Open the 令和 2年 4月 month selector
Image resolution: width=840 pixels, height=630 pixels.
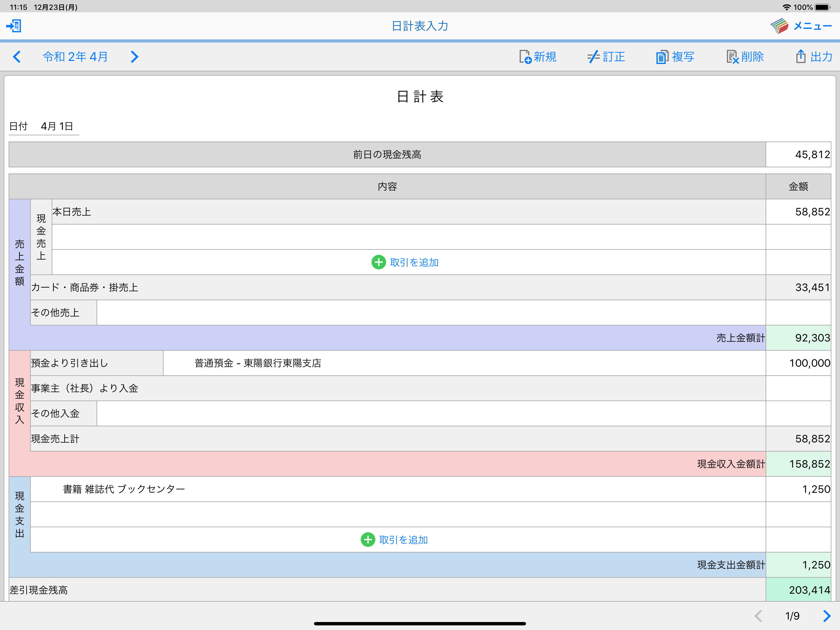(75, 57)
